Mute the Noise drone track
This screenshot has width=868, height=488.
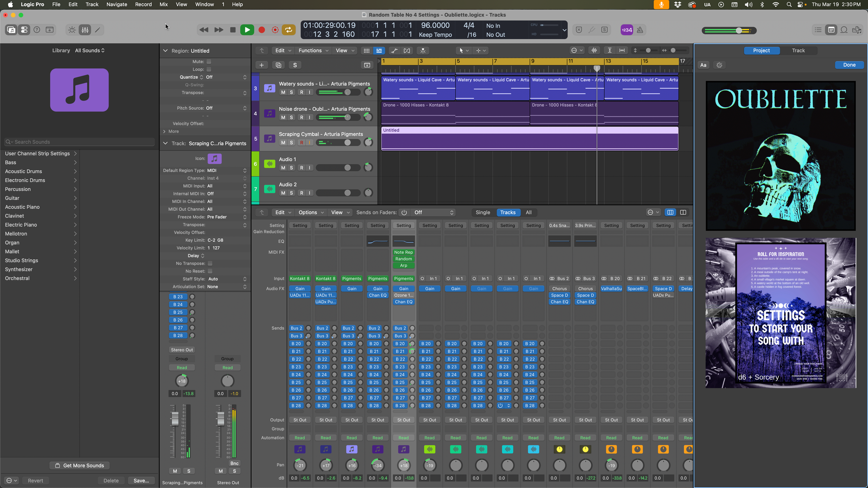[283, 117]
